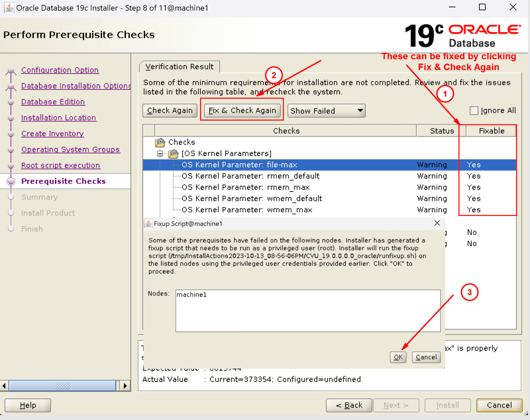
Task: Click the Checks folder icon in the tree
Action: click(160, 142)
